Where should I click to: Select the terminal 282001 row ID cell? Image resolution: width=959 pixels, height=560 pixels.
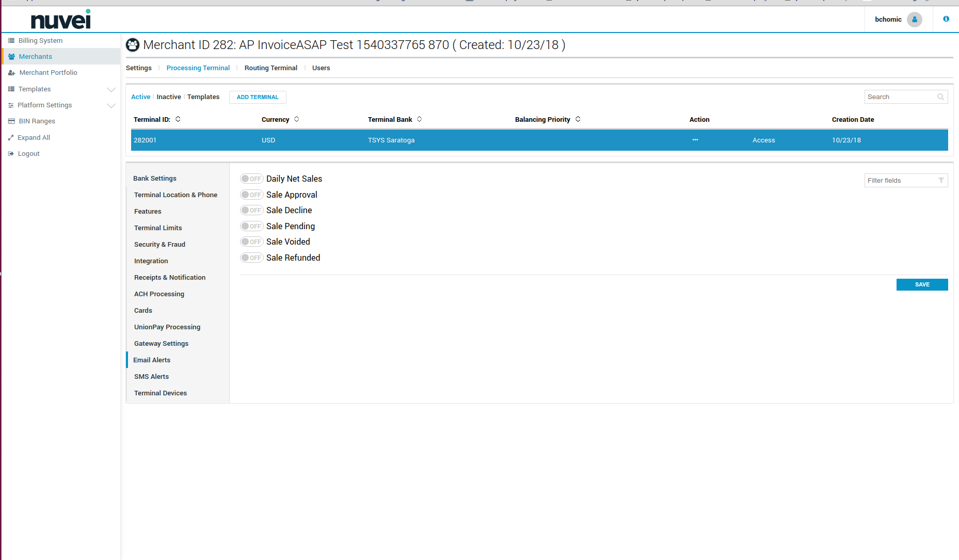[x=145, y=140]
